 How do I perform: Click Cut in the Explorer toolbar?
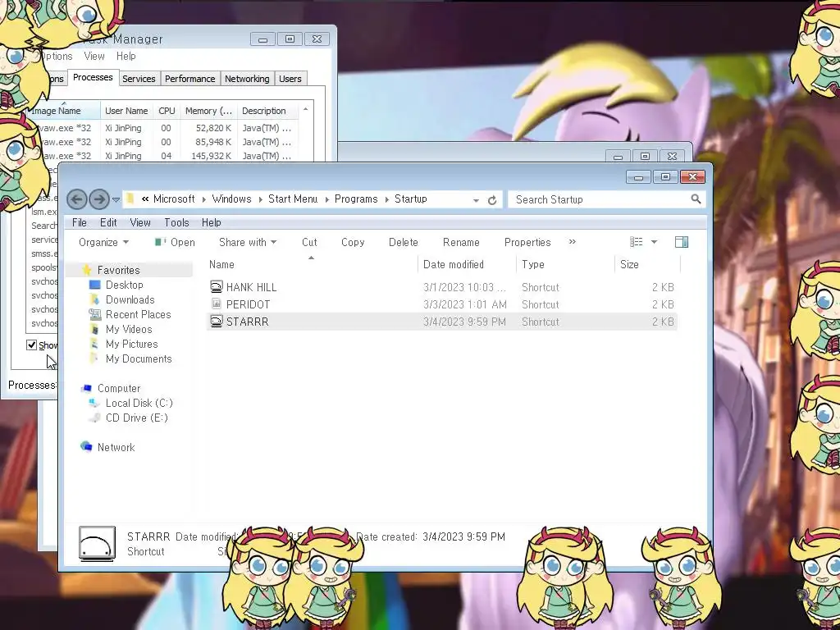[309, 242]
